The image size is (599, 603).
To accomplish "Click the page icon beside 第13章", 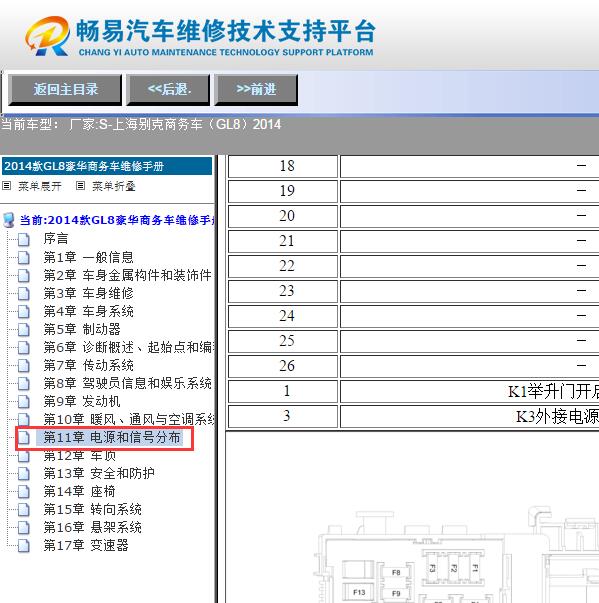I will [23, 474].
